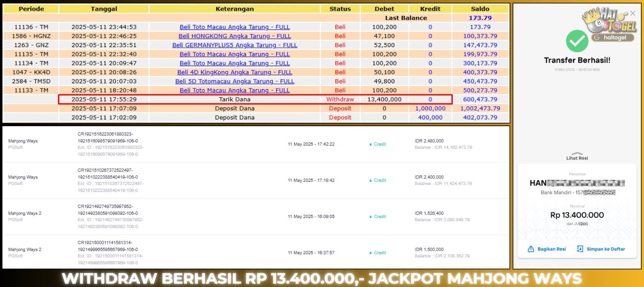
Task: Click the Tarik Dana description cell
Action: point(235,99)
